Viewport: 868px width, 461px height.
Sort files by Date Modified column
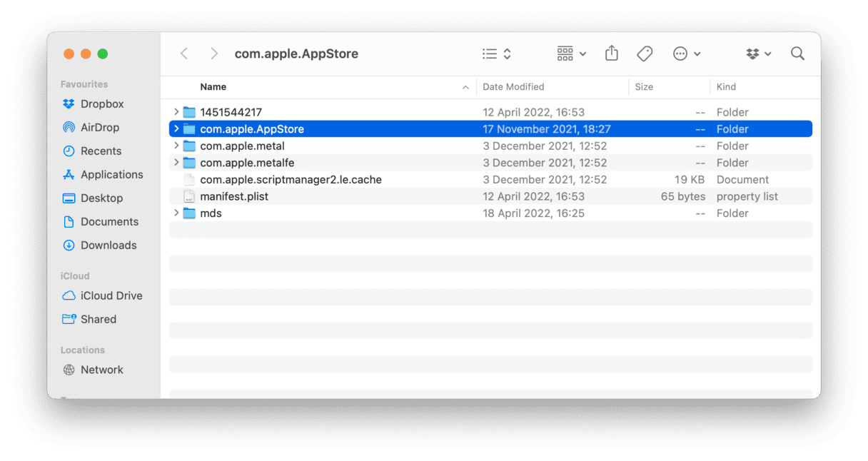pos(513,87)
